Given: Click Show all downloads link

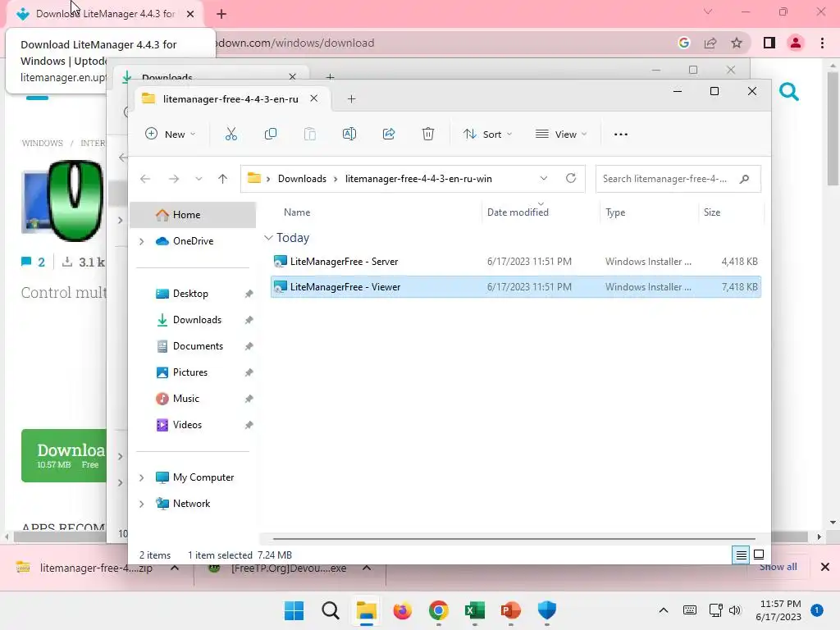Looking at the screenshot, I should pyautogui.click(x=778, y=568).
